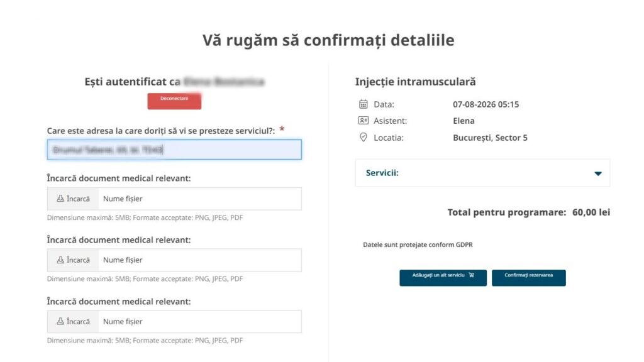Click the Adăugați un alt serviciu text
The image size is (644, 362).
point(438,275)
